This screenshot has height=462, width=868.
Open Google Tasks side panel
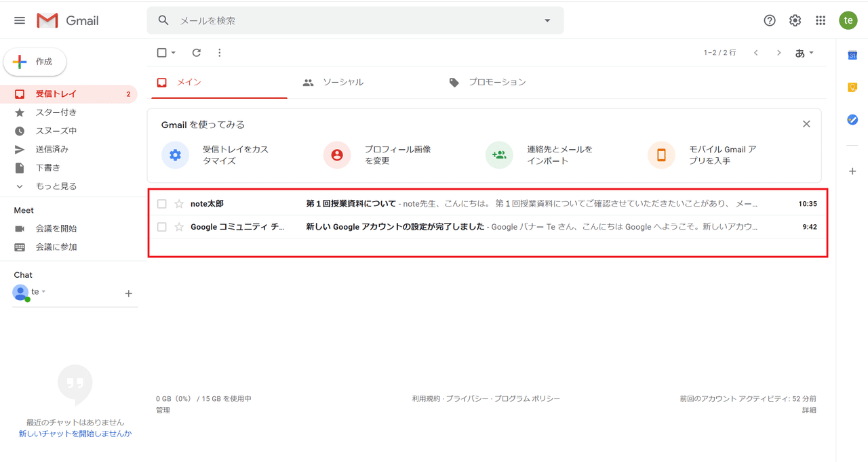852,120
